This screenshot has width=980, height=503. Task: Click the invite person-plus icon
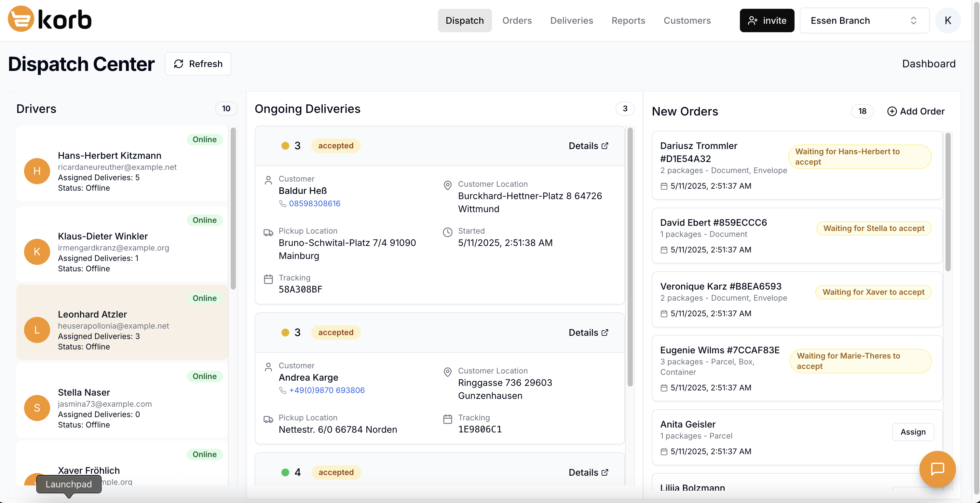[x=753, y=20]
